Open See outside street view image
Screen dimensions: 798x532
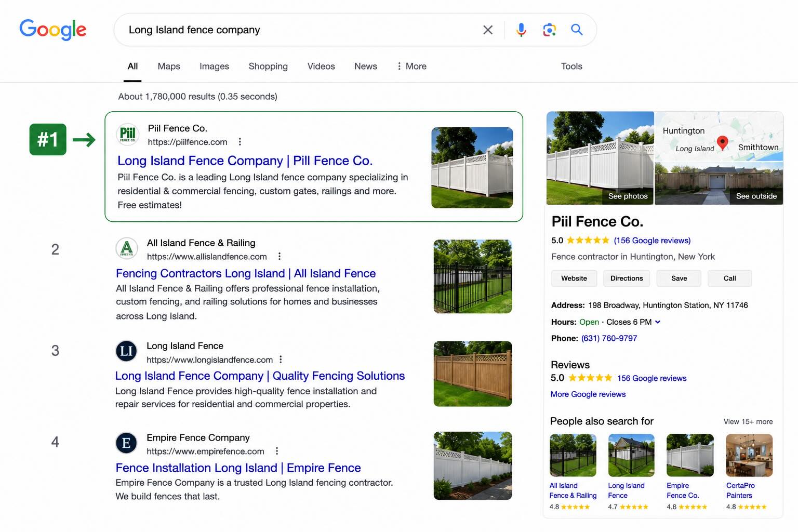(719, 183)
